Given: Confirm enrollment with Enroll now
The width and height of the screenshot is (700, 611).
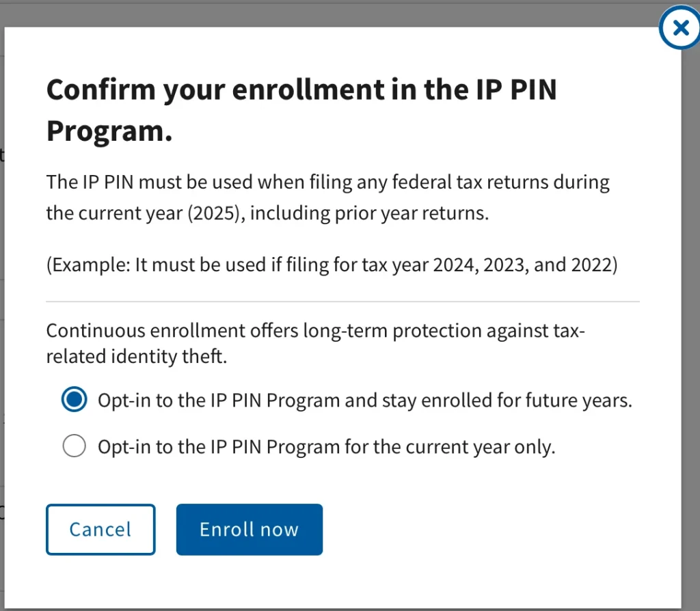Looking at the screenshot, I should 249,529.
